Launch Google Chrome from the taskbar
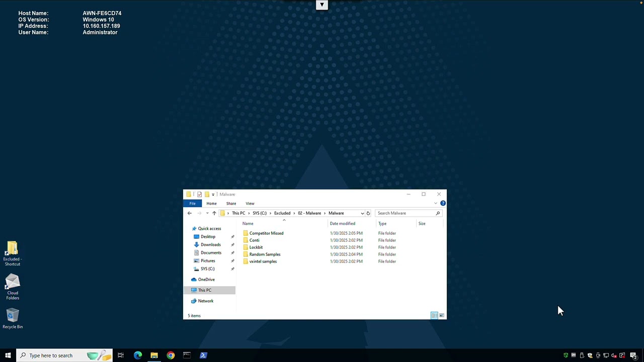Viewport: 644px width, 362px height. point(171,355)
